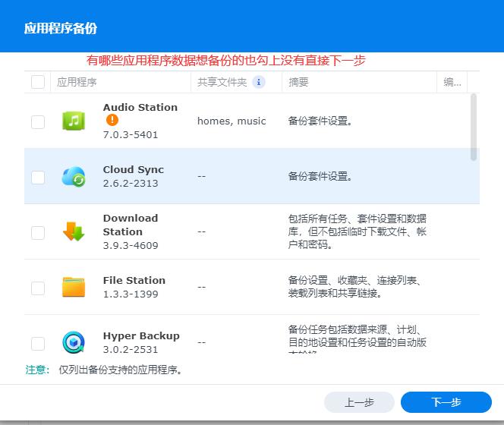Screen dimensions: 504x425
Task: Click the info icon beside 共享文件夹
Action: [259, 82]
